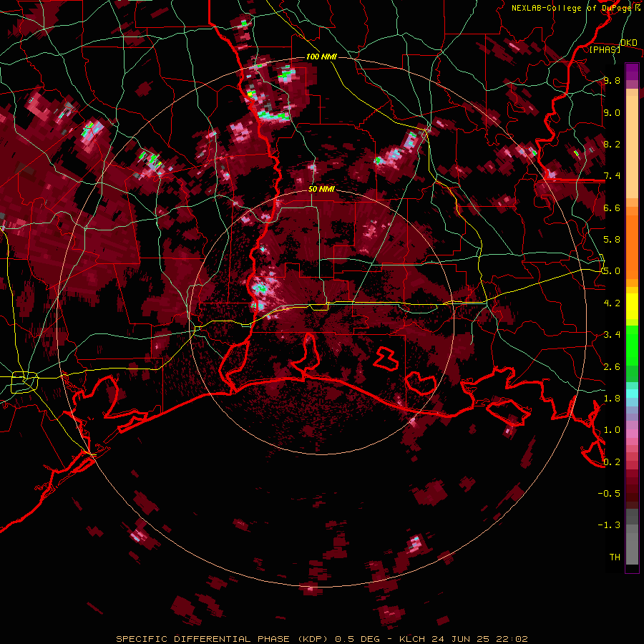Click the -0.5 value on the scale
644x644 pixels.
(x=609, y=493)
